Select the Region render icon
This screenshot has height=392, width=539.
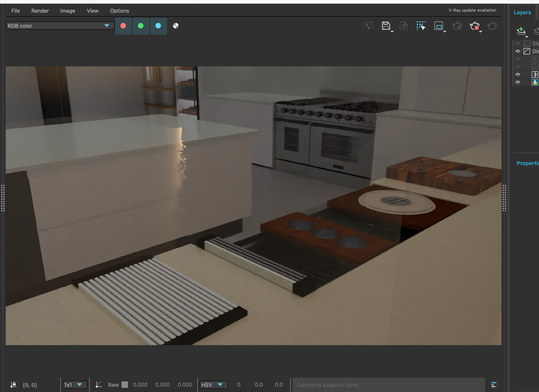[438, 26]
